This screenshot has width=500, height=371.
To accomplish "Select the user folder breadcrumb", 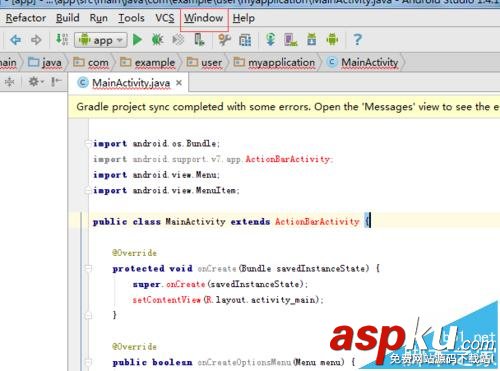I will point(204,62).
